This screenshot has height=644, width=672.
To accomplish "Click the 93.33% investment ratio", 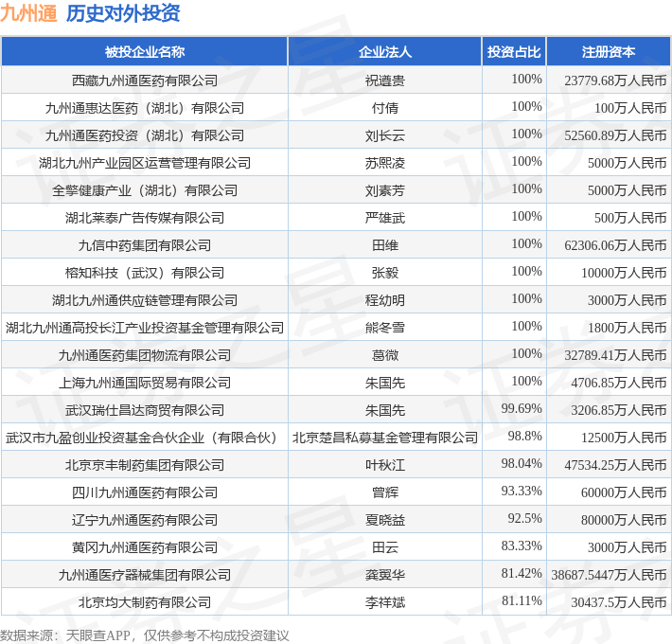I will (522, 491).
